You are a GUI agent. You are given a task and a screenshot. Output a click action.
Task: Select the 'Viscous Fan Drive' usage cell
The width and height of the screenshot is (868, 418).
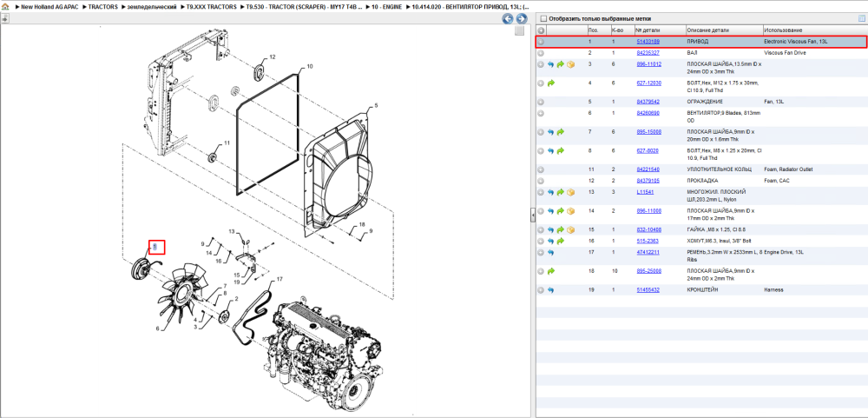tap(785, 53)
